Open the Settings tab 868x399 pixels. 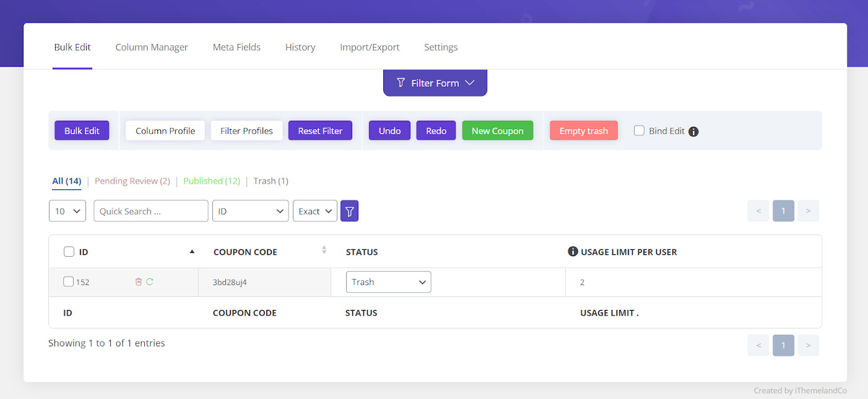point(441,47)
